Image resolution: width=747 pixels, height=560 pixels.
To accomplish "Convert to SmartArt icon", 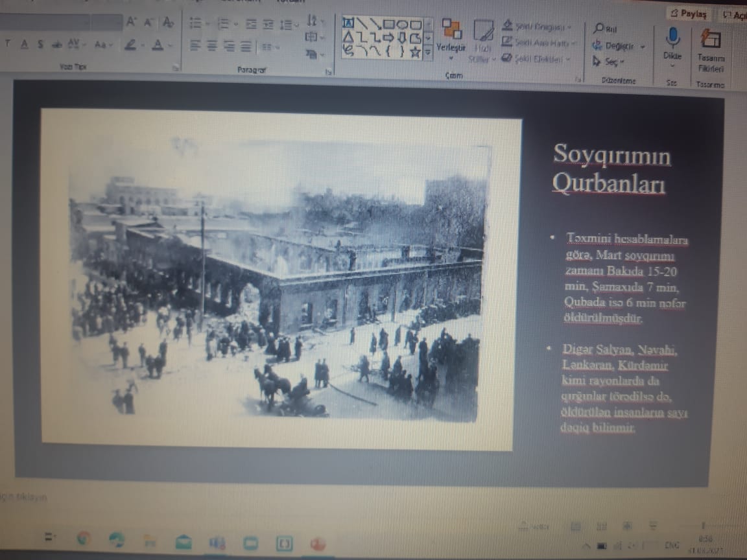I will pyautogui.click(x=314, y=54).
